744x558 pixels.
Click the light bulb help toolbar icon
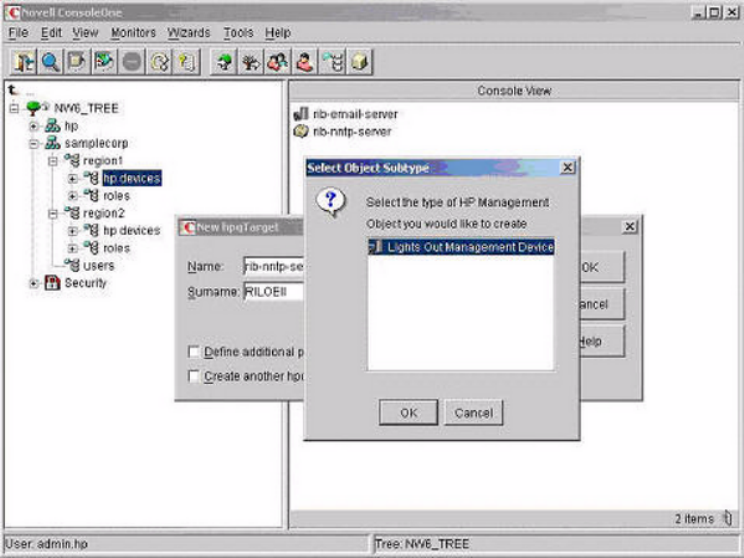tap(186, 62)
